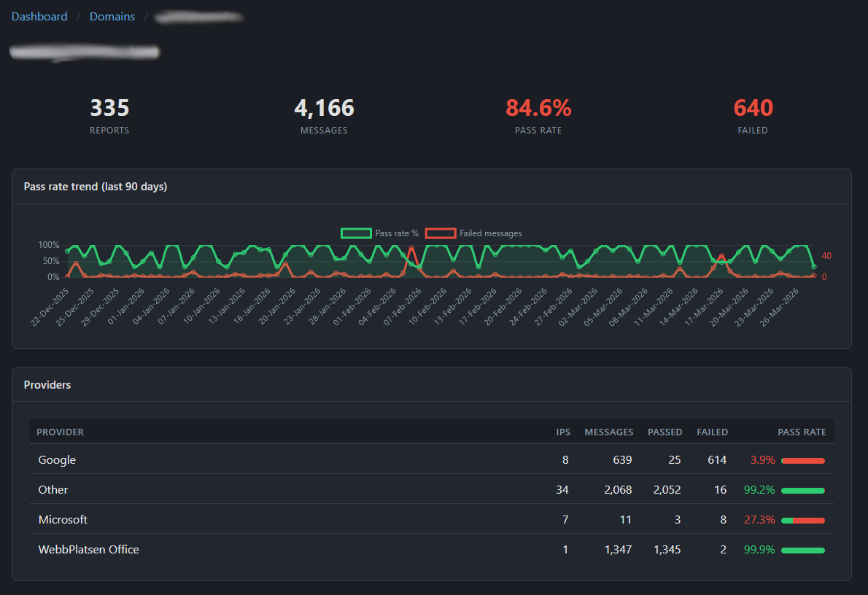
Task: Click the PASS RATE column header
Action: click(802, 432)
